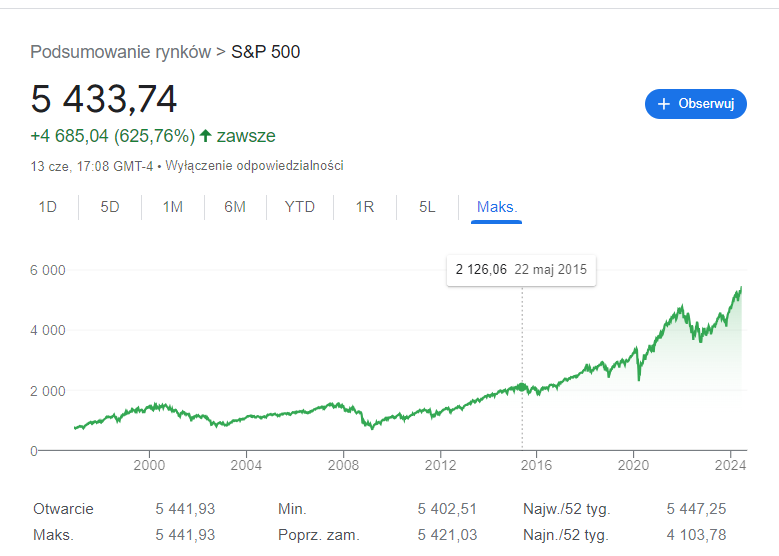This screenshot has width=779, height=556.
Task: Show the YTD chart range
Action: tap(299, 207)
